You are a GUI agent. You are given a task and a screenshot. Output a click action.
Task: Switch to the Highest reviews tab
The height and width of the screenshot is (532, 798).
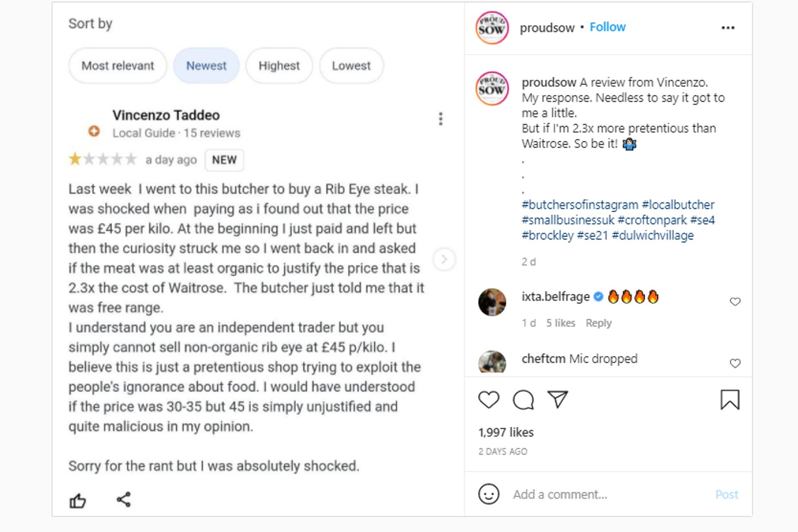[x=279, y=65]
